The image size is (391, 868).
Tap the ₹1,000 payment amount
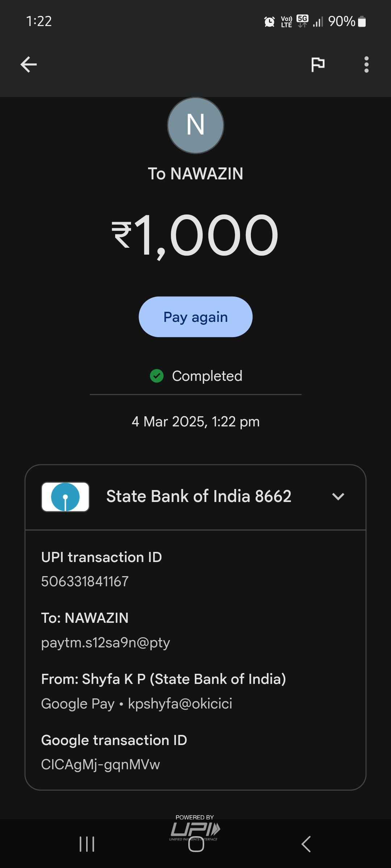tap(195, 235)
